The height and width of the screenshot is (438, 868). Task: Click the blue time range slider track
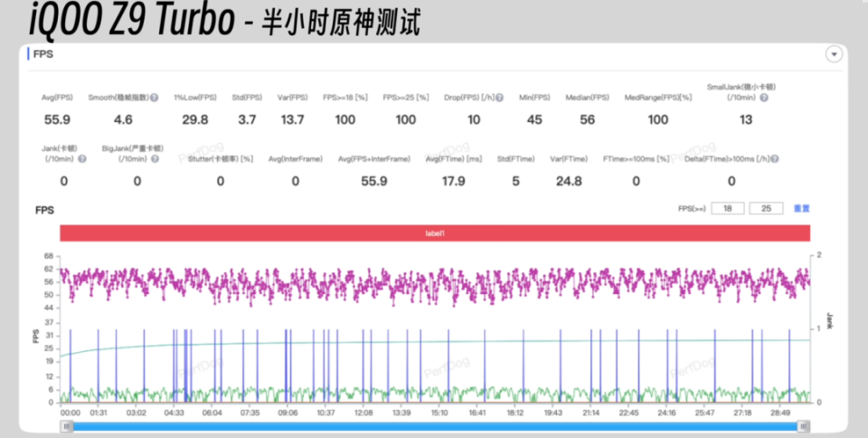coord(435,426)
